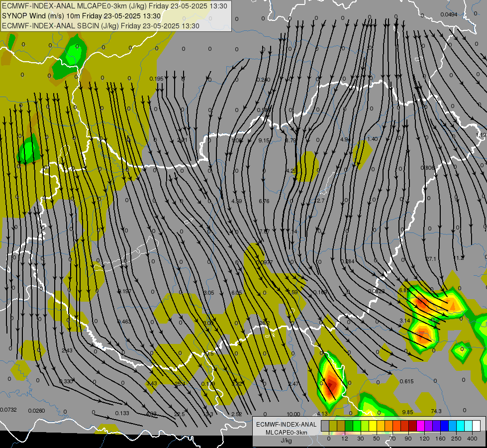Click the bright green legend swatch
This screenshot has width=487, height=448.
tap(357, 426)
